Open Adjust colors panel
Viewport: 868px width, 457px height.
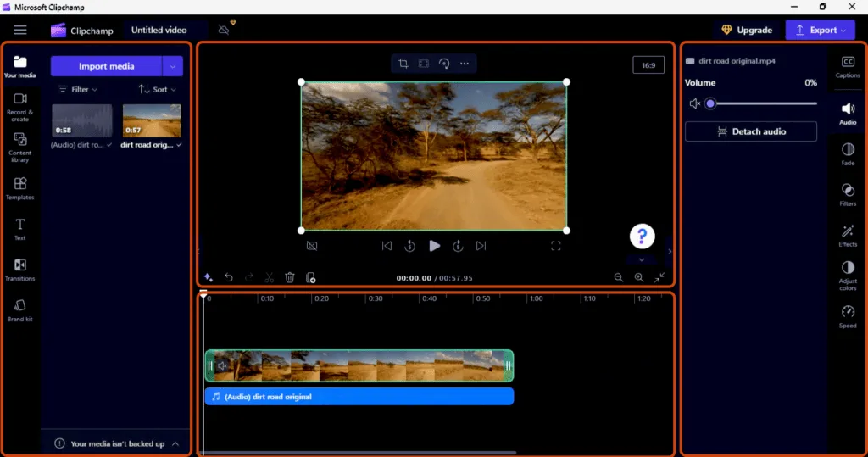848,276
